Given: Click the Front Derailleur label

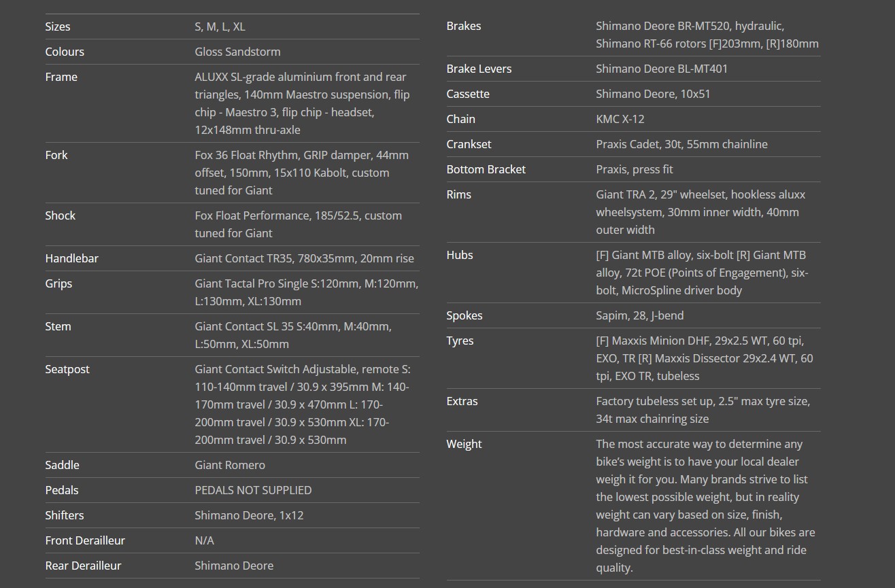Looking at the screenshot, I should tap(85, 540).
